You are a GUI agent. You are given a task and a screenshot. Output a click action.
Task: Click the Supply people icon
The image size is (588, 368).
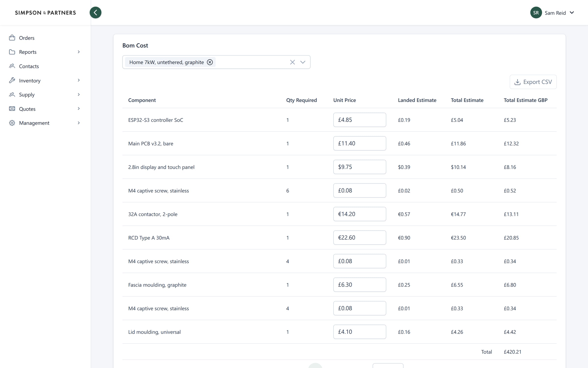pyautogui.click(x=12, y=94)
